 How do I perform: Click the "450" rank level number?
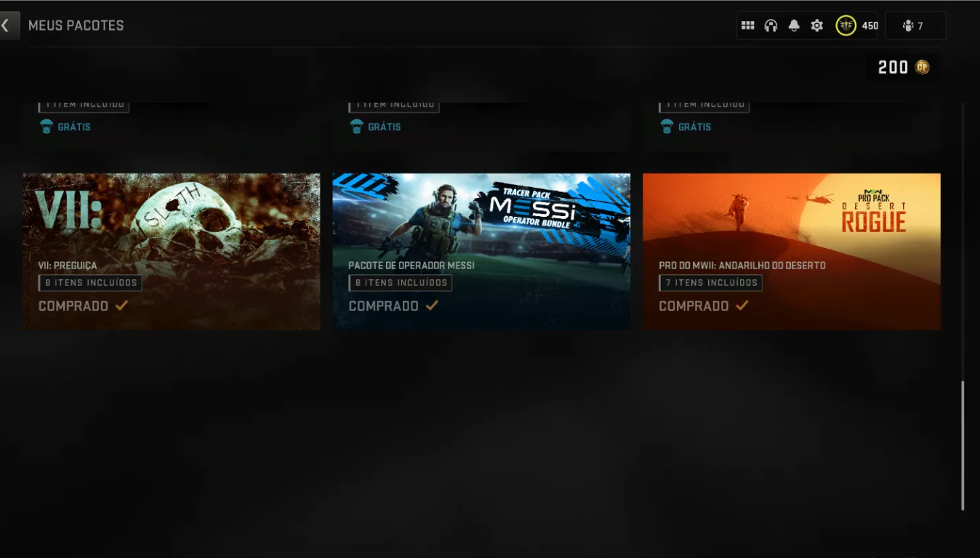coord(870,26)
